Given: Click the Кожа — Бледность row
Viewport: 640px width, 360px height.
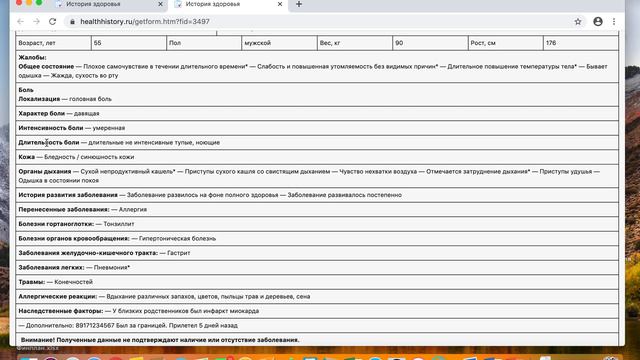Looking at the screenshot, I should point(317,157).
